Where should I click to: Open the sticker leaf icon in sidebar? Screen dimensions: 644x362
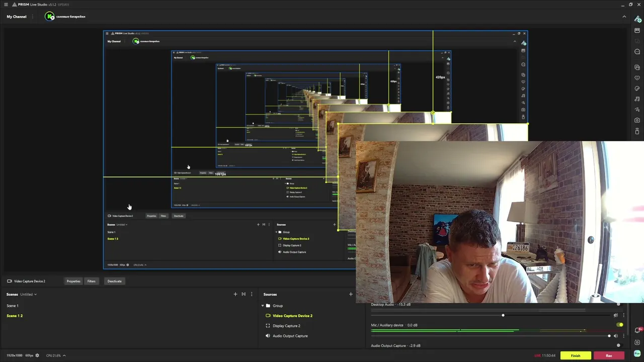pos(637,88)
